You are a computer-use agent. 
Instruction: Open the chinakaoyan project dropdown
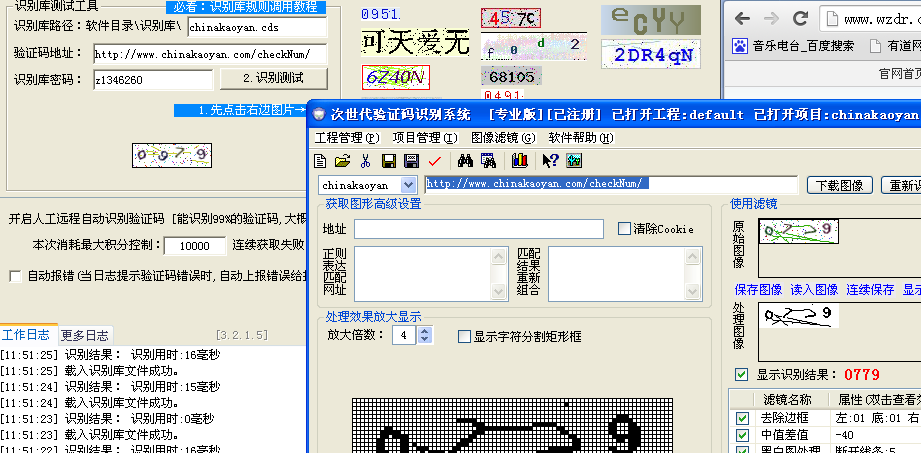point(408,185)
